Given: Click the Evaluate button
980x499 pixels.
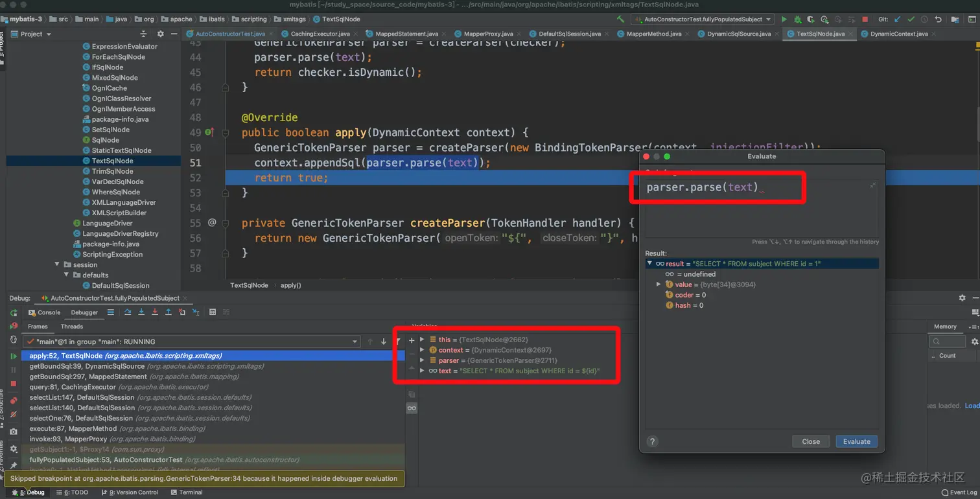Looking at the screenshot, I should tap(856, 441).
